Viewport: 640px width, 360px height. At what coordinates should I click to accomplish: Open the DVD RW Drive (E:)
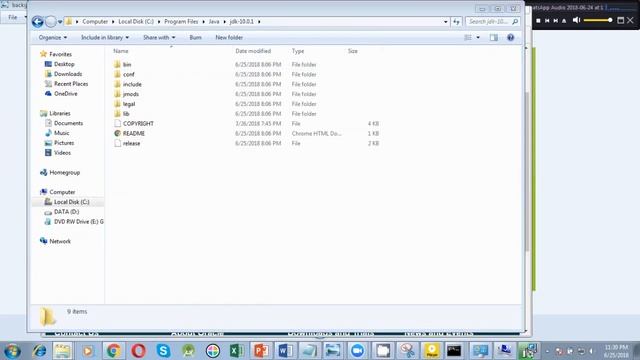(78, 221)
